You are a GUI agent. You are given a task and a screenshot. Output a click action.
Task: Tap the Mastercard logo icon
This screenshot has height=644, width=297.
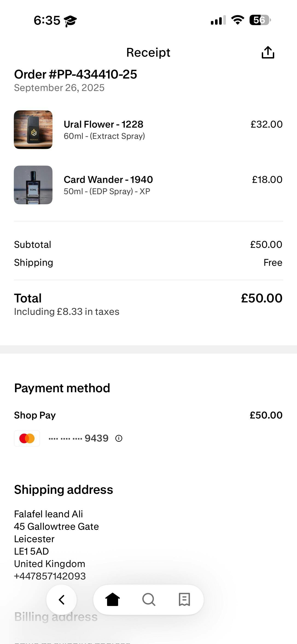pyautogui.click(x=27, y=438)
